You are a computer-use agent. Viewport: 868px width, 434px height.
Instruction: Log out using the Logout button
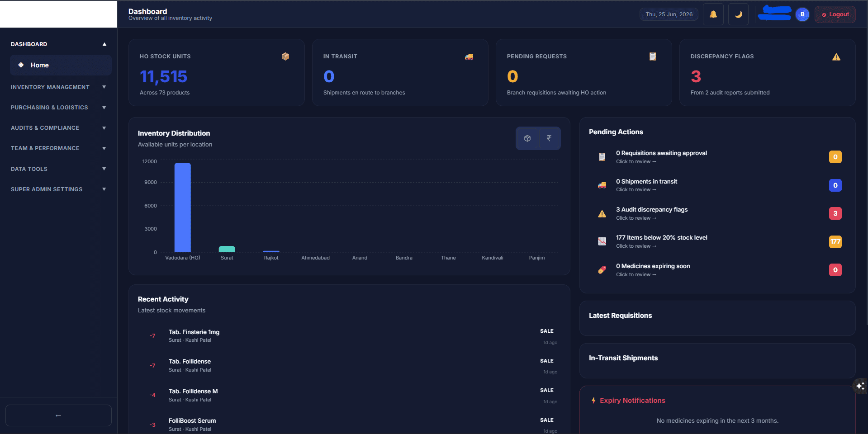[835, 14]
